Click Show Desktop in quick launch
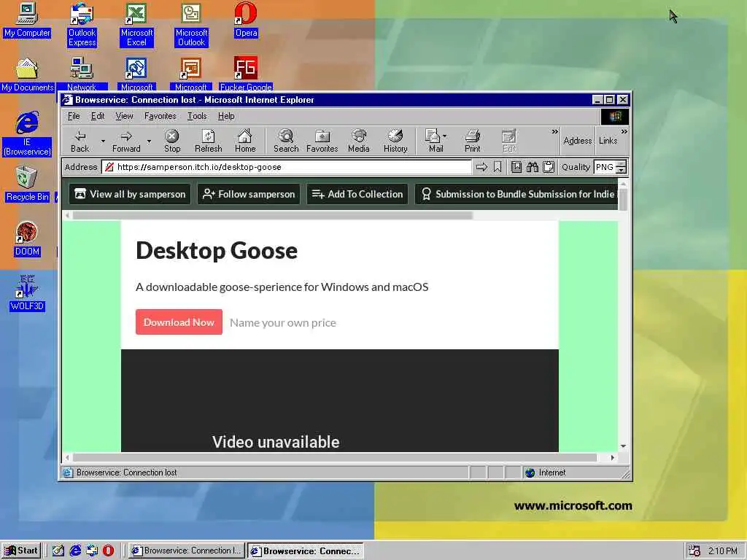The width and height of the screenshot is (747, 560). (x=58, y=551)
